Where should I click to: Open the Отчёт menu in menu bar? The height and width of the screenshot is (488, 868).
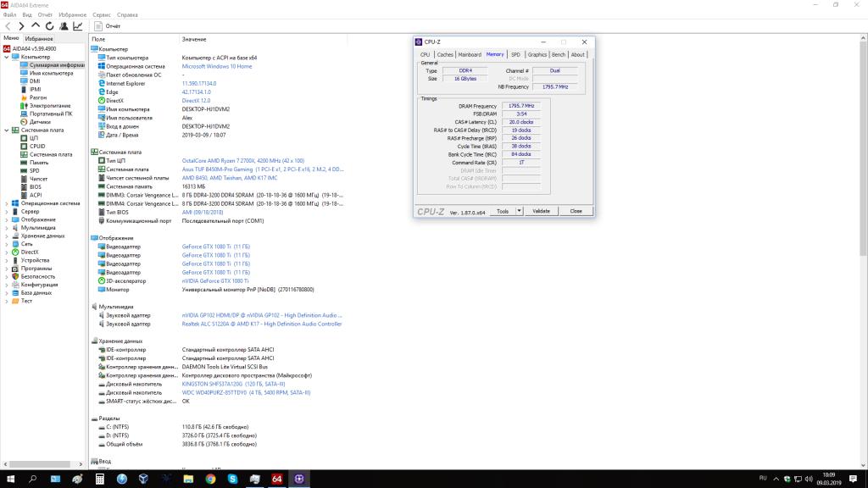[46, 15]
